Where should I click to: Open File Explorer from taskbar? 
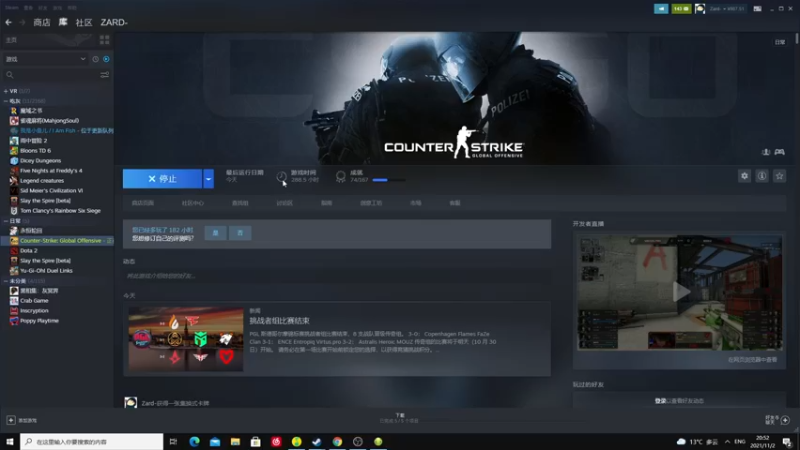235,441
